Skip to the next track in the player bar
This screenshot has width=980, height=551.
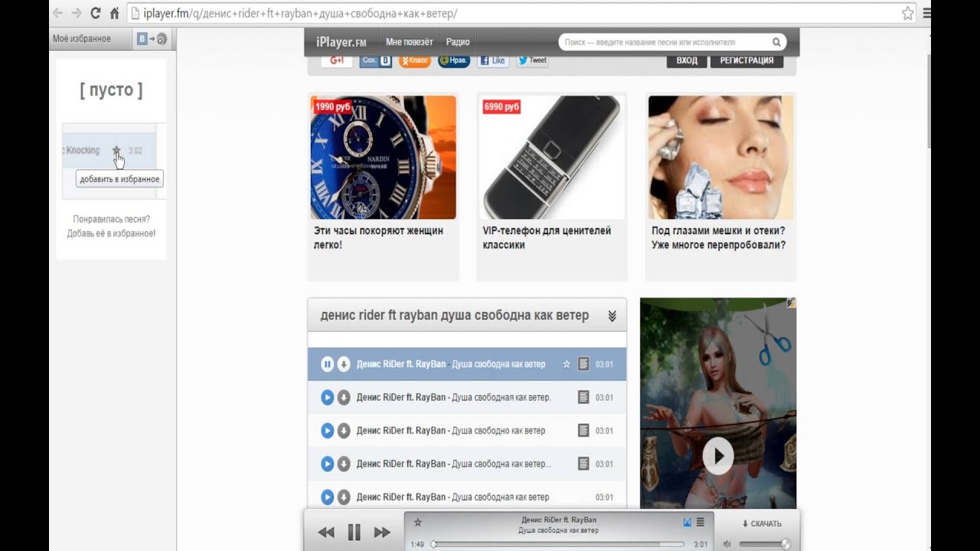coord(382,533)
